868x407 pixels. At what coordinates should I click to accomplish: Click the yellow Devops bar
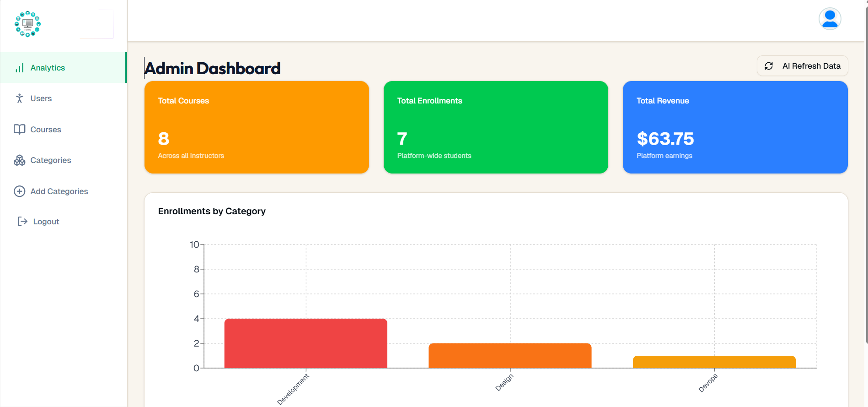click(x=714, y=362)
